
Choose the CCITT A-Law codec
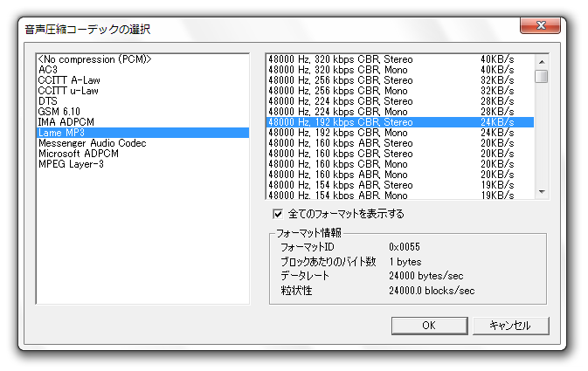coord(142,80)
